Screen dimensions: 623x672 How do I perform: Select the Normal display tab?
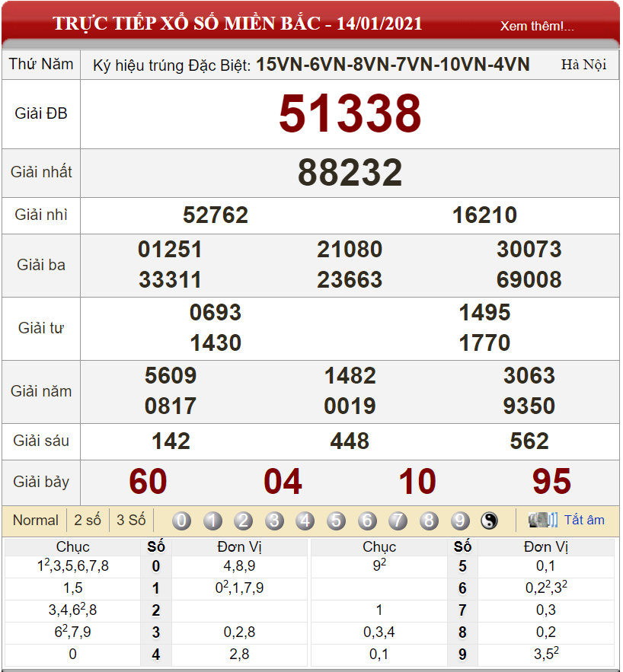click(36, 521)
